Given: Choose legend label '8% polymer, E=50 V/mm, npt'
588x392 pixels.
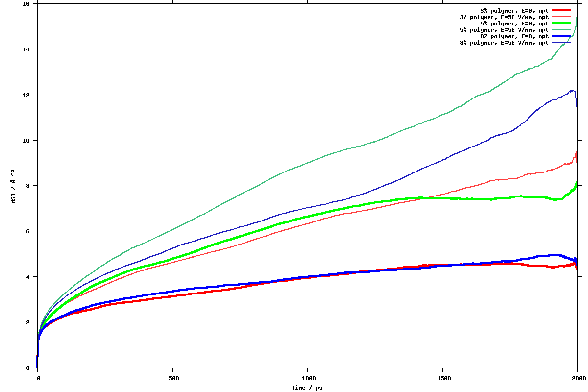Looking at the screenshot, I should point(504,42).
